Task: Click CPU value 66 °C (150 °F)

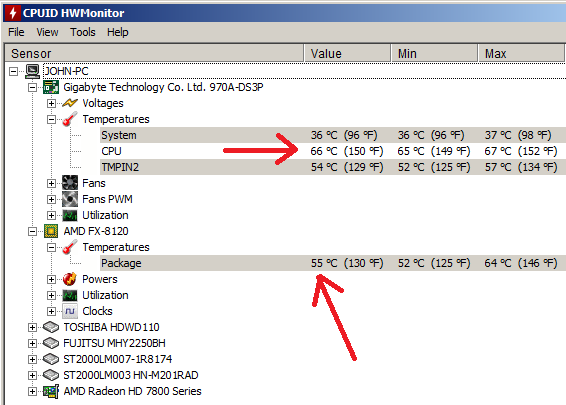Action: (347, 151)
